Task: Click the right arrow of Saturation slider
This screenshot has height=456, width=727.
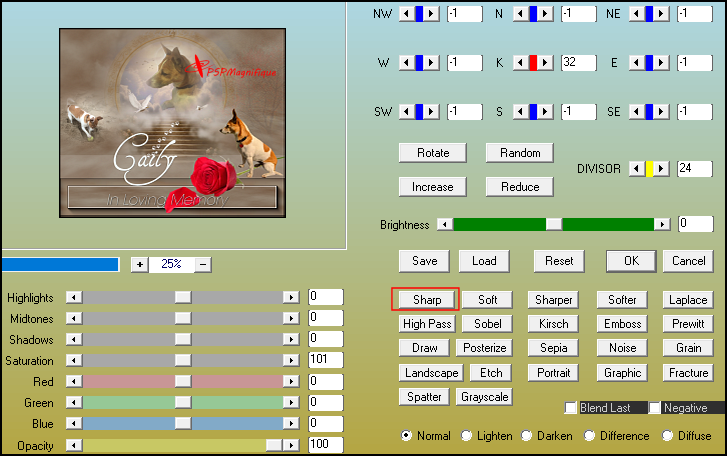Action: 291,361
